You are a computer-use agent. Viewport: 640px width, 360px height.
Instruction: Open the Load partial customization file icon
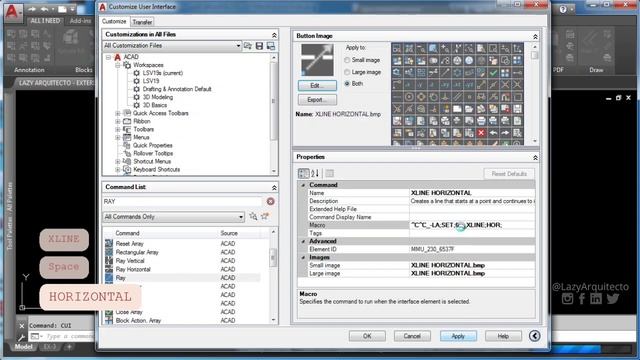tap(248, 46)
